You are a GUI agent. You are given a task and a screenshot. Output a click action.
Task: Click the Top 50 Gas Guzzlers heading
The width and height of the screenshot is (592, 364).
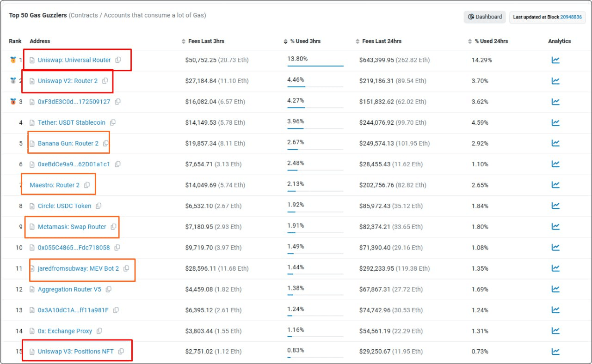coord(38,15)
